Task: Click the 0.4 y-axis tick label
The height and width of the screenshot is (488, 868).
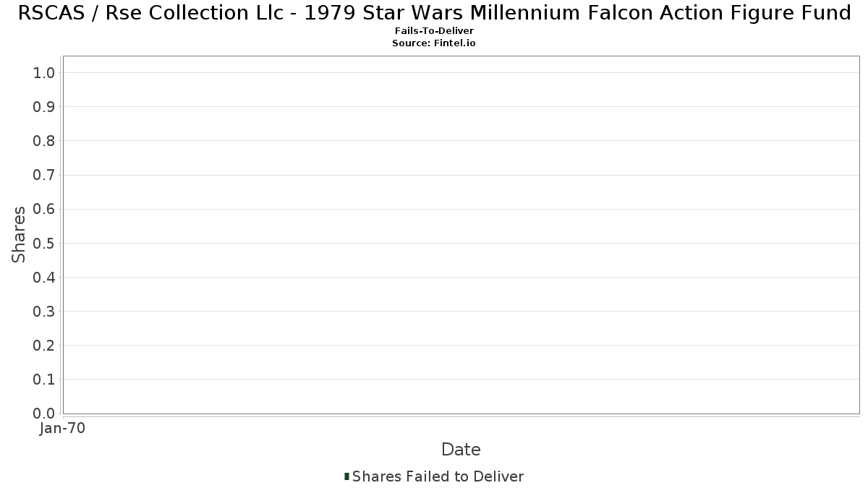Action: 44,278
